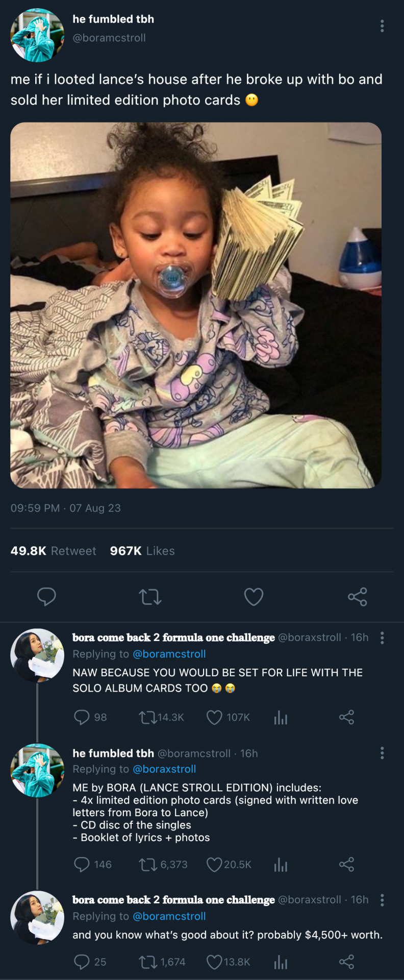Like the 'ME by BORA' album reply
The height and width of the screenshot is (980, 404).
point(215,865)
